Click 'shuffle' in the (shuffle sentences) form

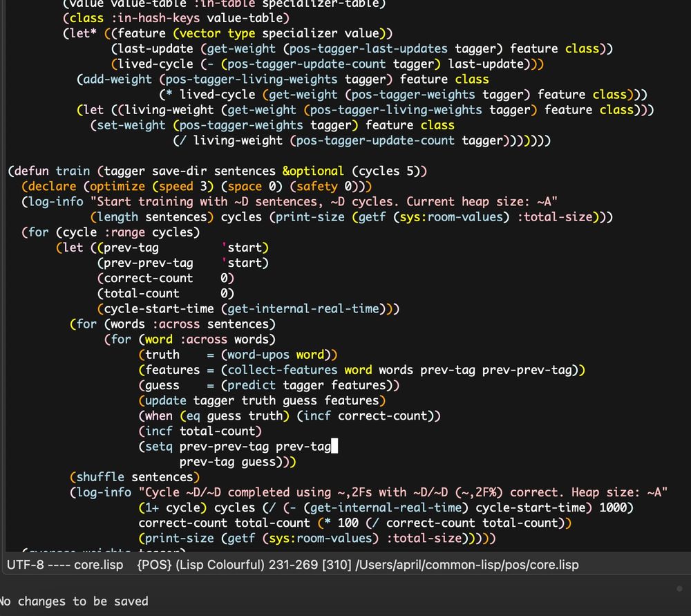click(100, 477)
